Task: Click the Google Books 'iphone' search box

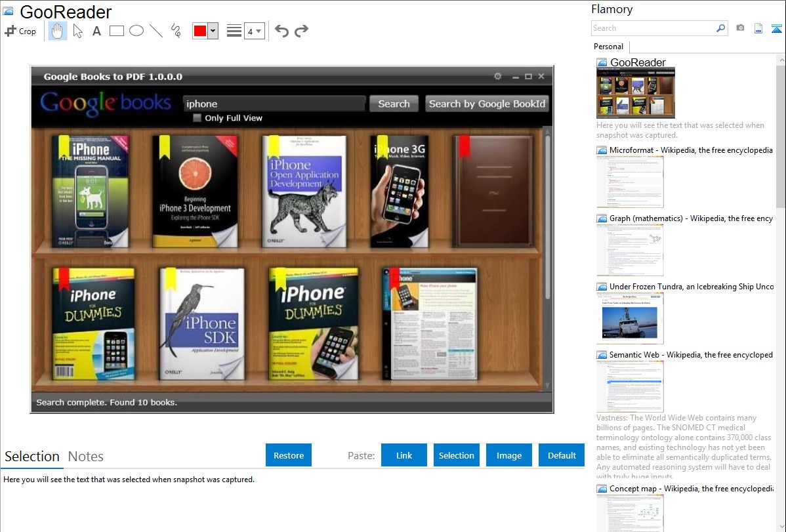Action: [x=274, y=104]
